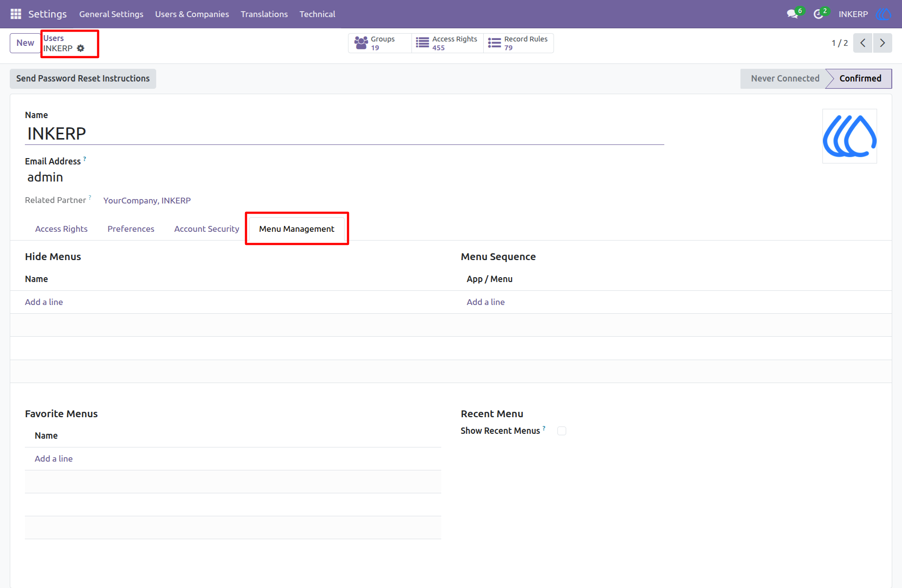
Task: Click the Settings app title
Action: (47, 14)
